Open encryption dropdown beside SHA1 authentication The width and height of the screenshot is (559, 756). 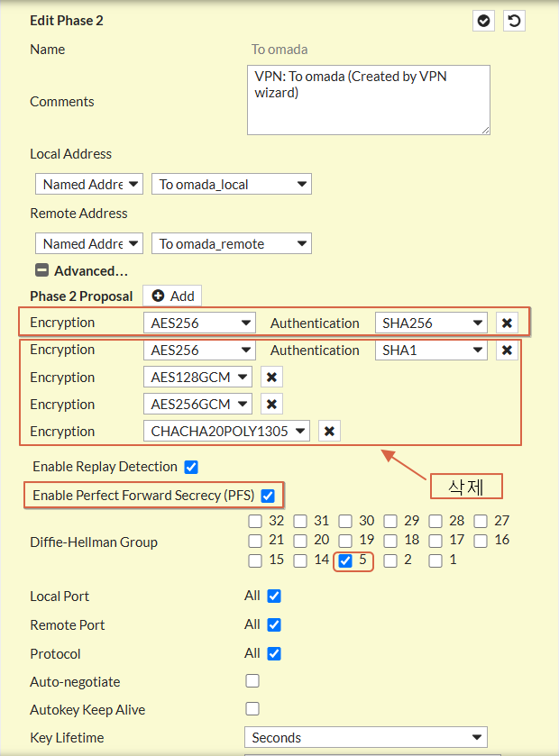click(199, 350)
